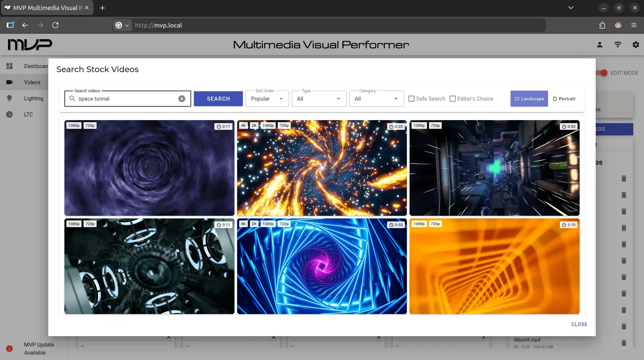Go to Lighting in the sidebar
The image size is (644, 360).
(33, 98)
